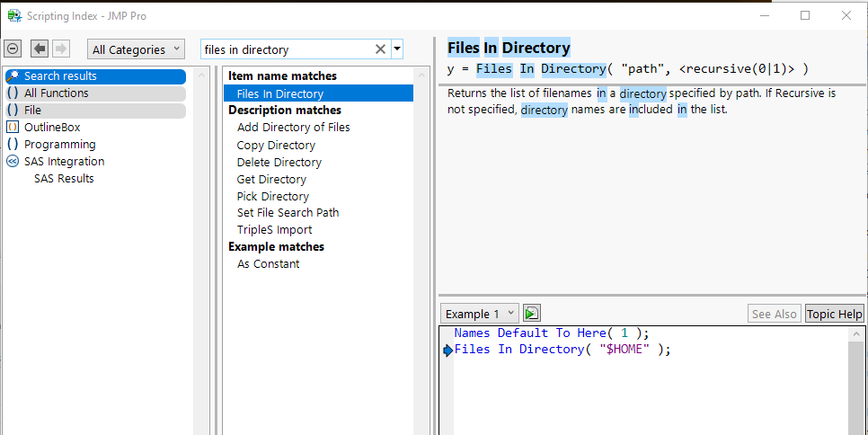Screen dimensions: 868x435
Task: Open the Example 1 selector dropdown
Action: [x=480, y=314]
